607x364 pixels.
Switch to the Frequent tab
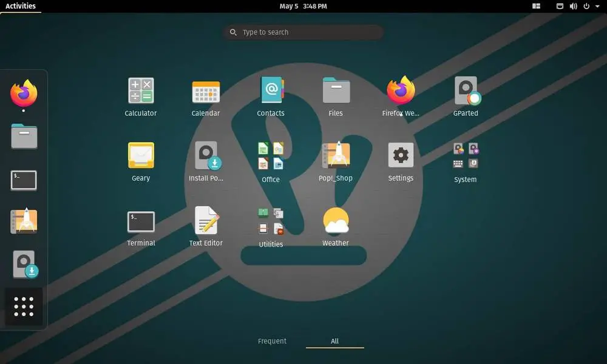[x=272, y=341]
